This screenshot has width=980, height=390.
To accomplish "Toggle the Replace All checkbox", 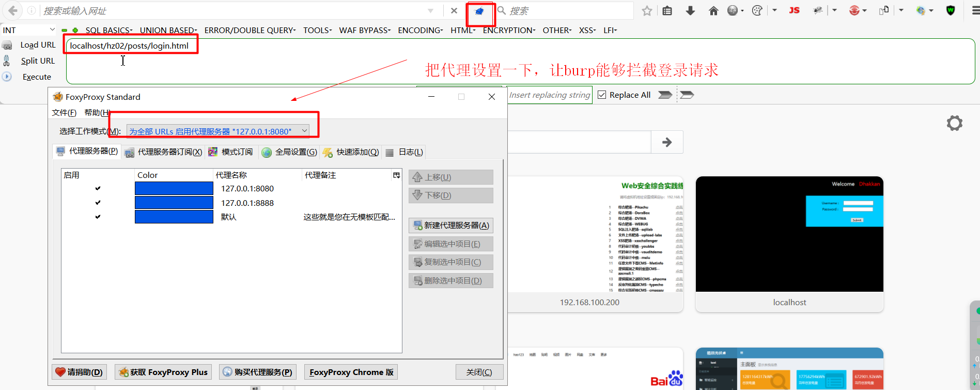I will (602, 95).
